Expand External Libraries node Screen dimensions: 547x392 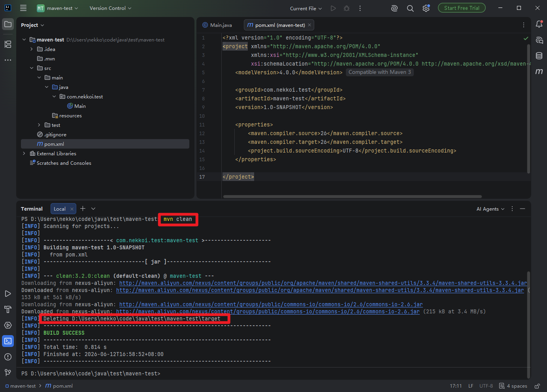tap(24, 153)
